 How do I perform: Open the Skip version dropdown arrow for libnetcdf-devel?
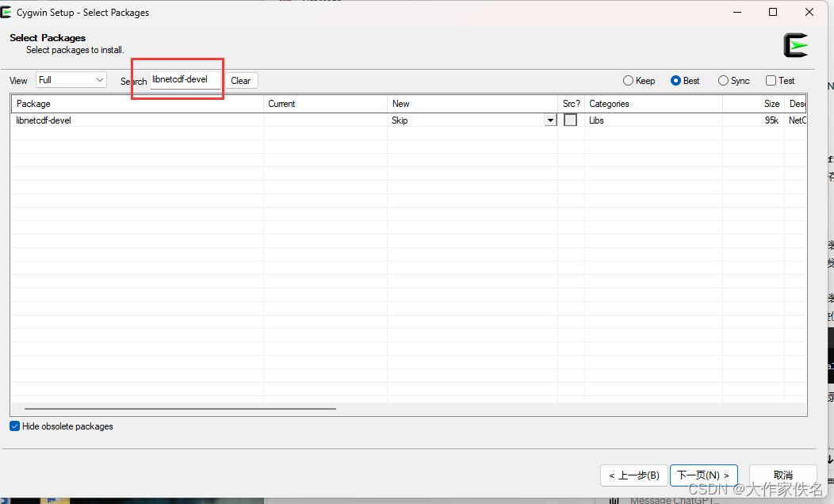click(x=550, y=120)
